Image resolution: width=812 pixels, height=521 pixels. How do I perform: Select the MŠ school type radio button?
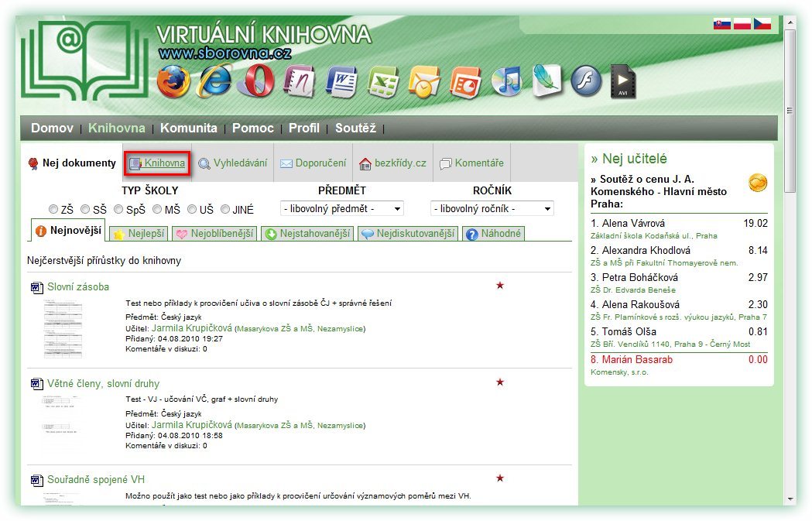tap(157, 209)
